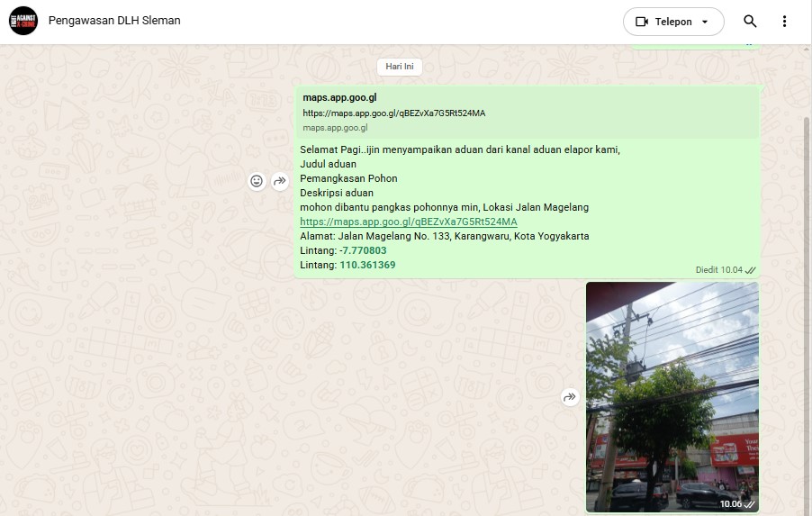The image size is (812, 516).
Task: React with emoji to the aduan message
Action: (x=257, y=181)
